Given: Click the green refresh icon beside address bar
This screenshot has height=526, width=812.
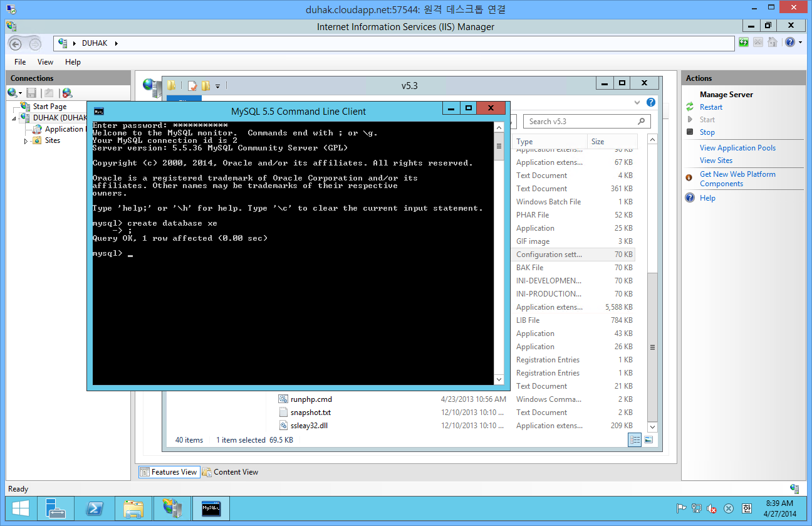Looking at the screenshot, I should point(744,42).
